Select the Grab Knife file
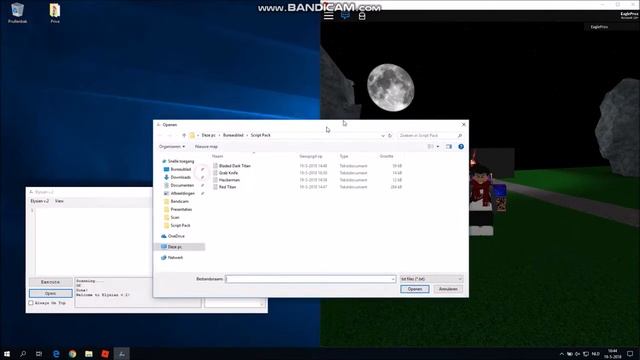The width and height of the screenshot is (640, 360). click(x=228, y=173)
